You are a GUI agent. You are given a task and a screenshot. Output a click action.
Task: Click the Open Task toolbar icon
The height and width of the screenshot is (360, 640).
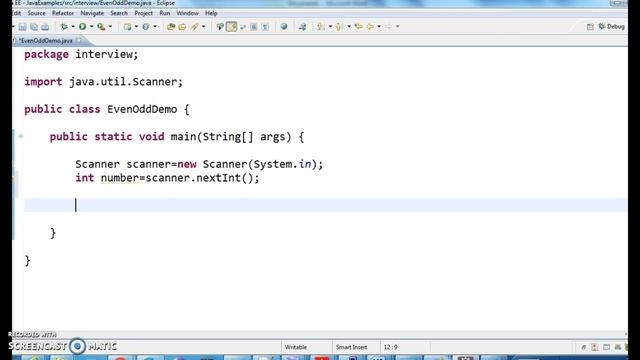[182, 27]
